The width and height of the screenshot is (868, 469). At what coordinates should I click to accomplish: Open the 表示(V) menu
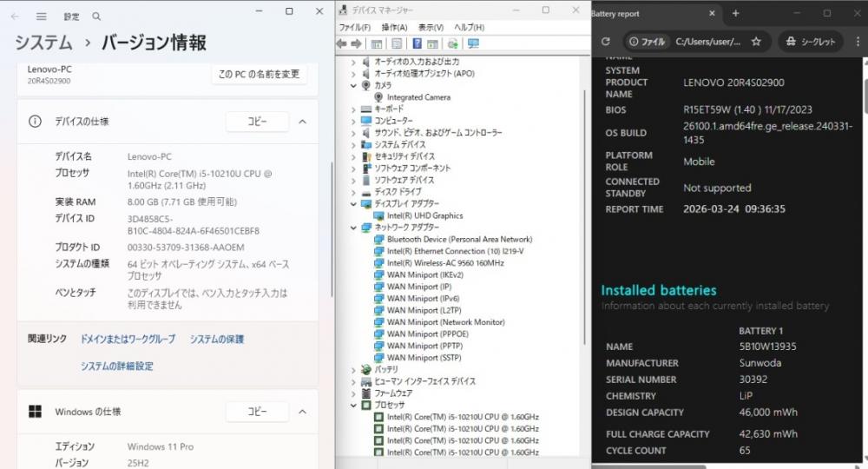tap(431, 27)
